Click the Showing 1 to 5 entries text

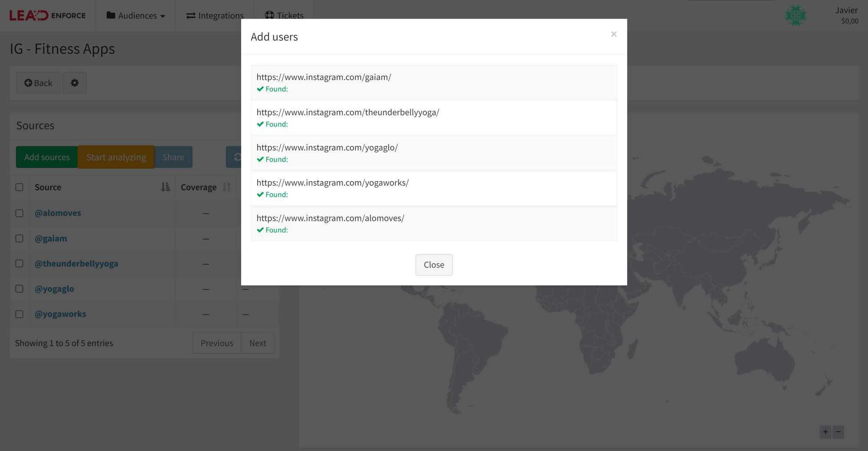(x=64, y=343)
